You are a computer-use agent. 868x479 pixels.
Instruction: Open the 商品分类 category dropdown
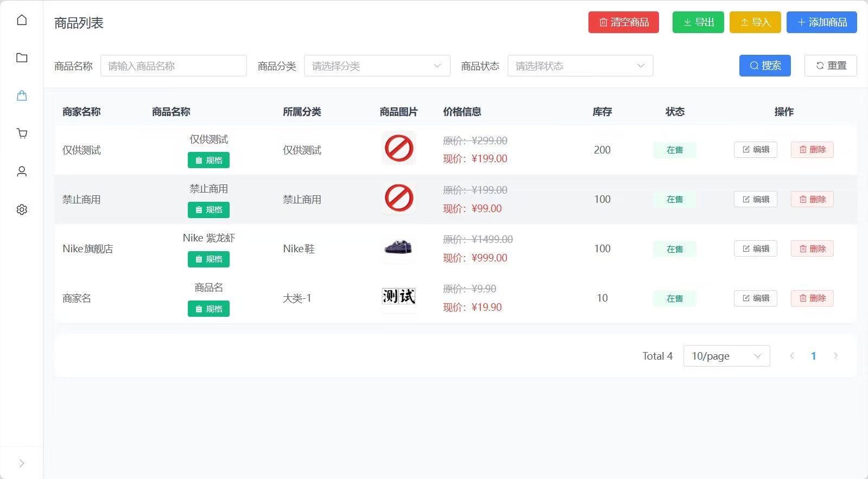click(377, 66)
